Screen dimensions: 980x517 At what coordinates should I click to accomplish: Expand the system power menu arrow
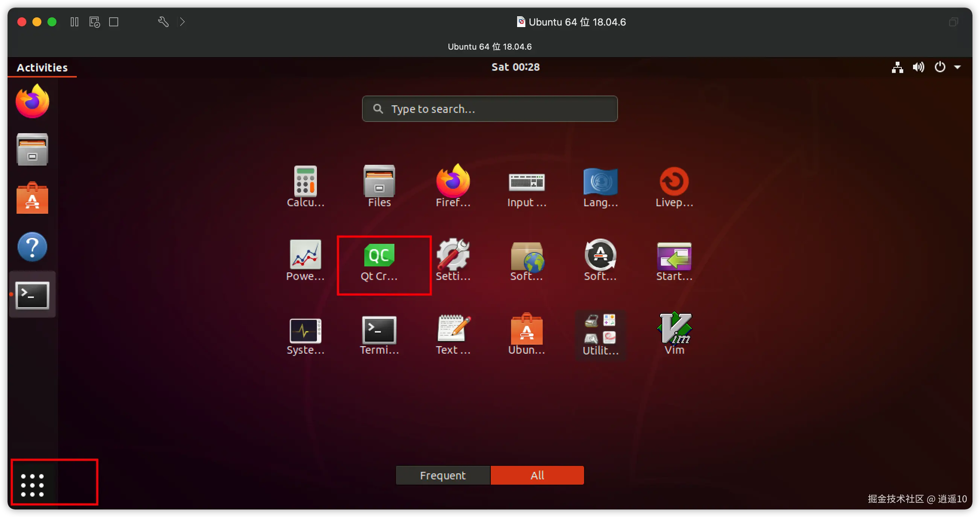click(x=957, y=67)
